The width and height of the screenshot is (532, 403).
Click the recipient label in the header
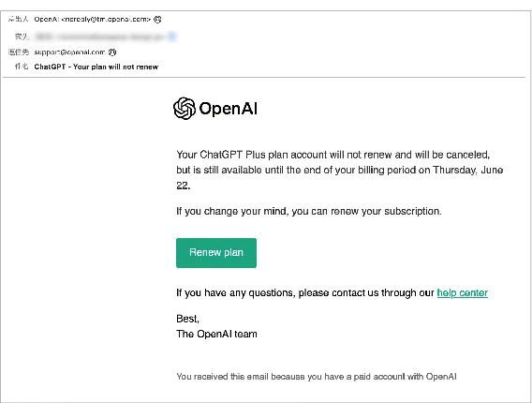pyautogui.click(x=22, y=37)
